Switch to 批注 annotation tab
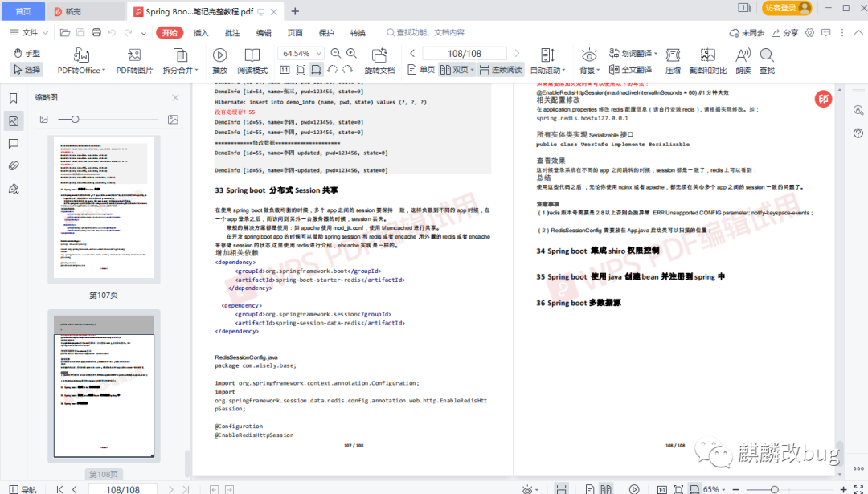The width and height of the screenshot is (868, 494). pyautogui.click(x=232, y=33)
